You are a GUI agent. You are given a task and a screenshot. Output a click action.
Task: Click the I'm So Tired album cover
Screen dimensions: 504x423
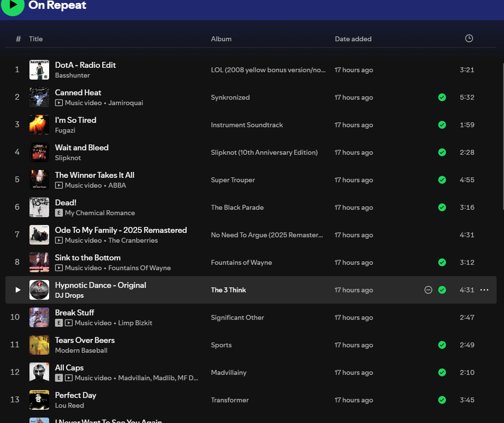39,125
